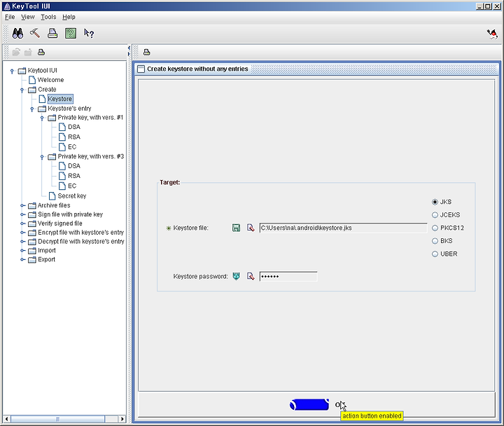Expand Encrypt file with keystore's entry node

point(22,233)
